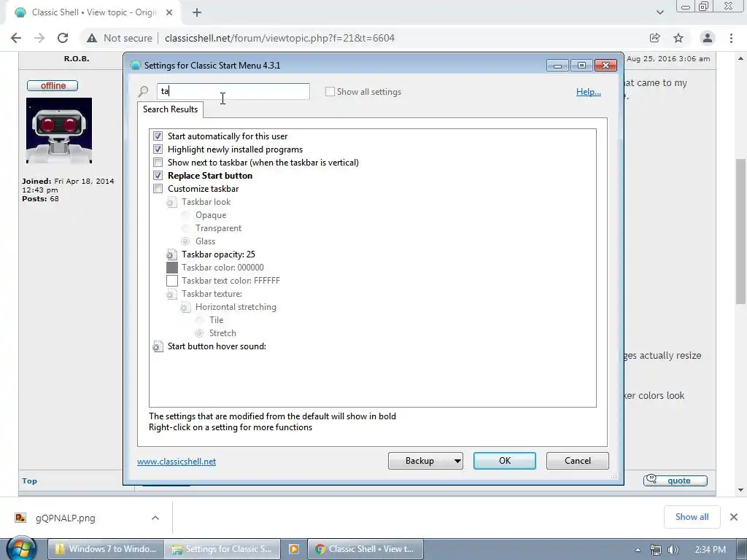Click the Horizontal stretching gear icon

(x=185, y=307)
